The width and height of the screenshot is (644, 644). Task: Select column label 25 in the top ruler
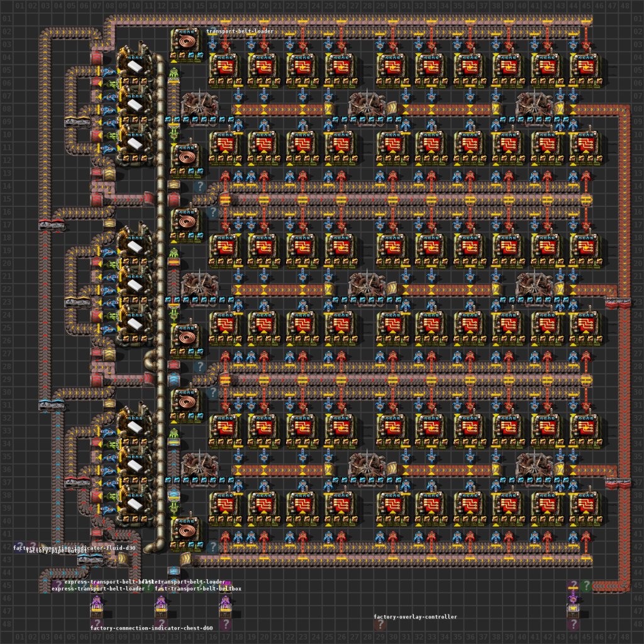tap(328, 6)
